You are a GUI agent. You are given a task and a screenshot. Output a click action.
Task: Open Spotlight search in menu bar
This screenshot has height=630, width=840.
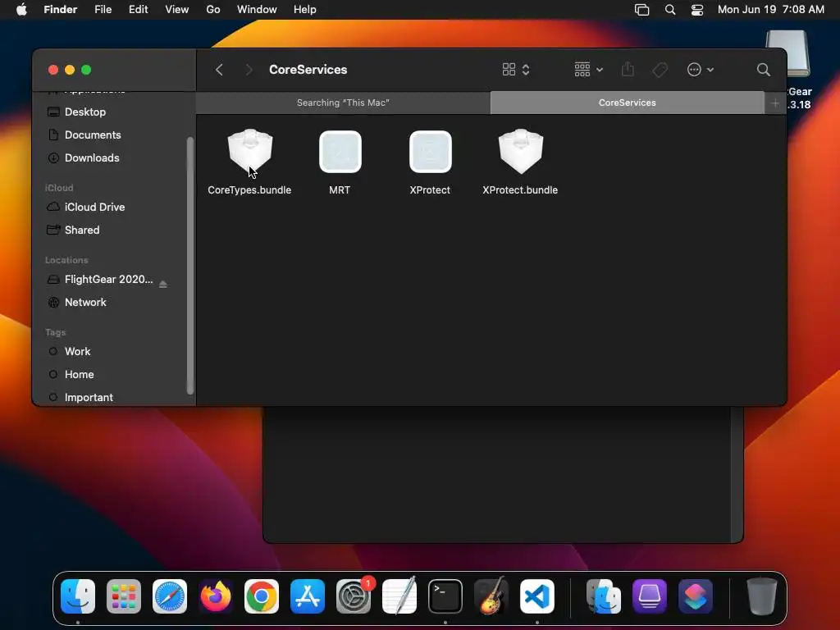click(x=669, y=10)
